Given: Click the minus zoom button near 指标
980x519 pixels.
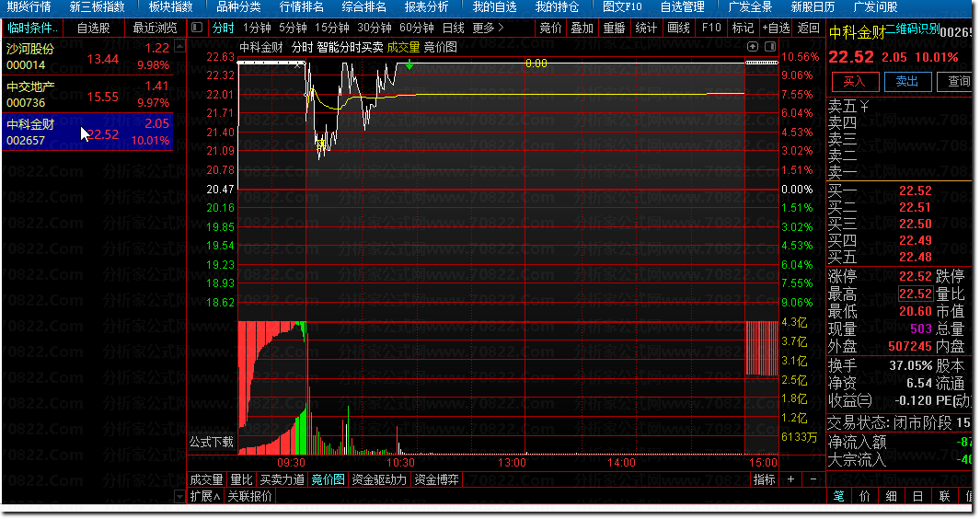Looking at the screenshot, I should point(813,479).
